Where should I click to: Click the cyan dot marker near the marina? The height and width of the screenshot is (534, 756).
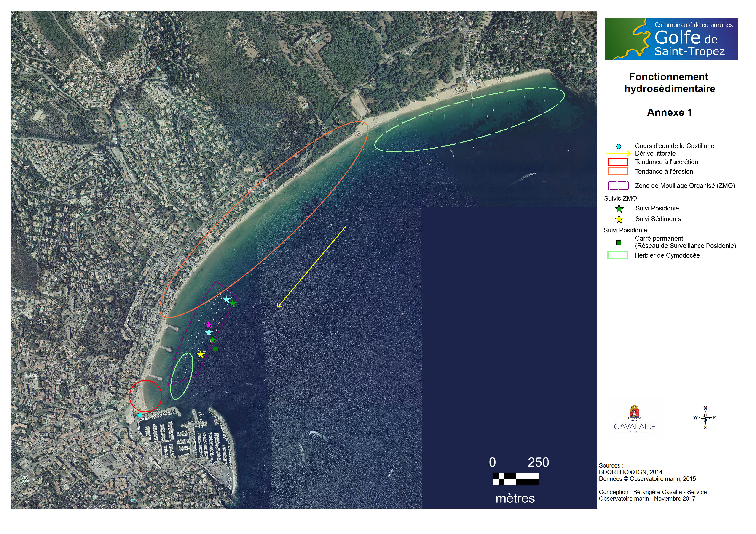point(140,415)
